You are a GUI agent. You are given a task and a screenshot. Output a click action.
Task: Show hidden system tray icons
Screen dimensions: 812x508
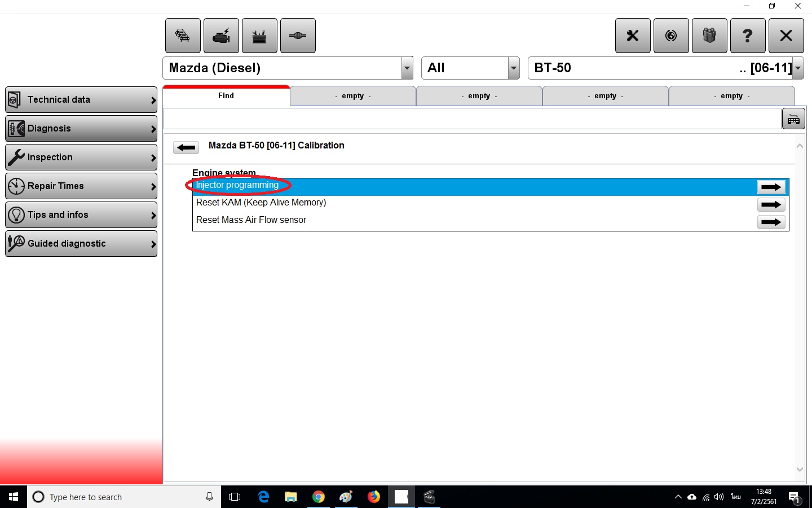coord(678,497)
